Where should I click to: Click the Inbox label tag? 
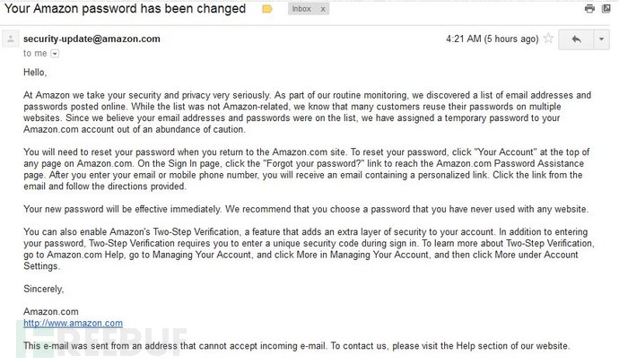[301, 9]
